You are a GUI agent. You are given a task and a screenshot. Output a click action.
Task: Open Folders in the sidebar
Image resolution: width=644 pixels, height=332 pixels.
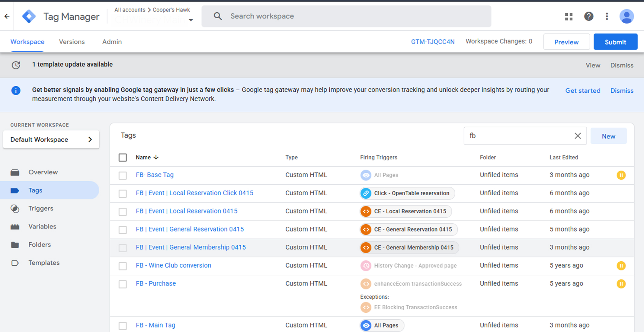click(40, 244)
